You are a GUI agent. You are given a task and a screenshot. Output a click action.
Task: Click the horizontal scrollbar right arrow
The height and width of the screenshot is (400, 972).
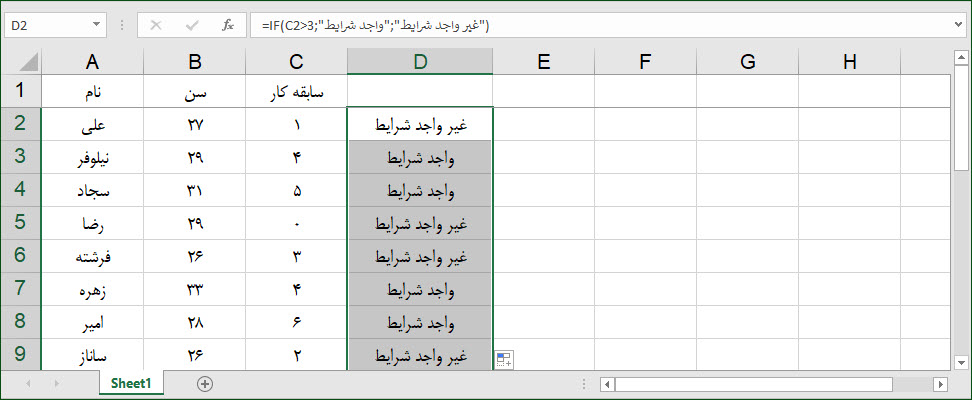[x=942, y=384]
